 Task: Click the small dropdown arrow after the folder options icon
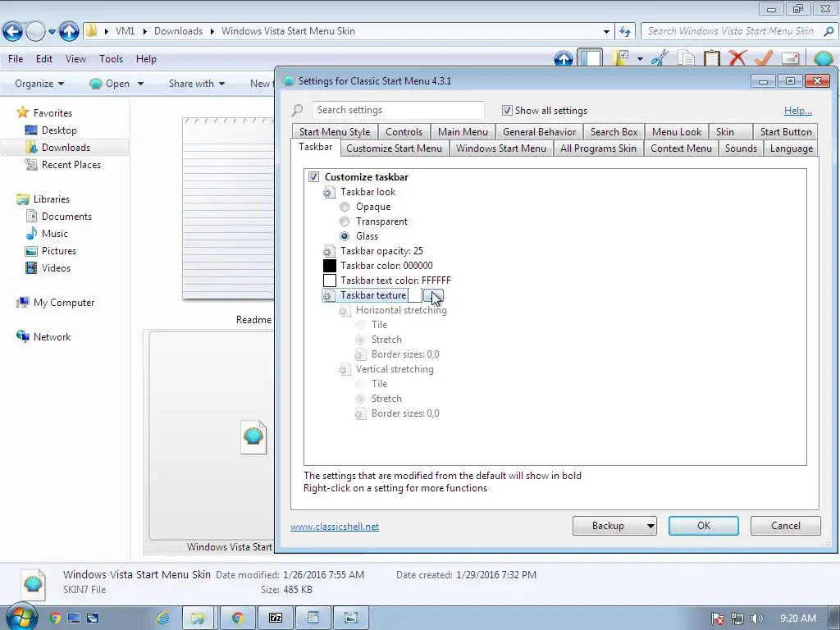click(x=640, y=58)
